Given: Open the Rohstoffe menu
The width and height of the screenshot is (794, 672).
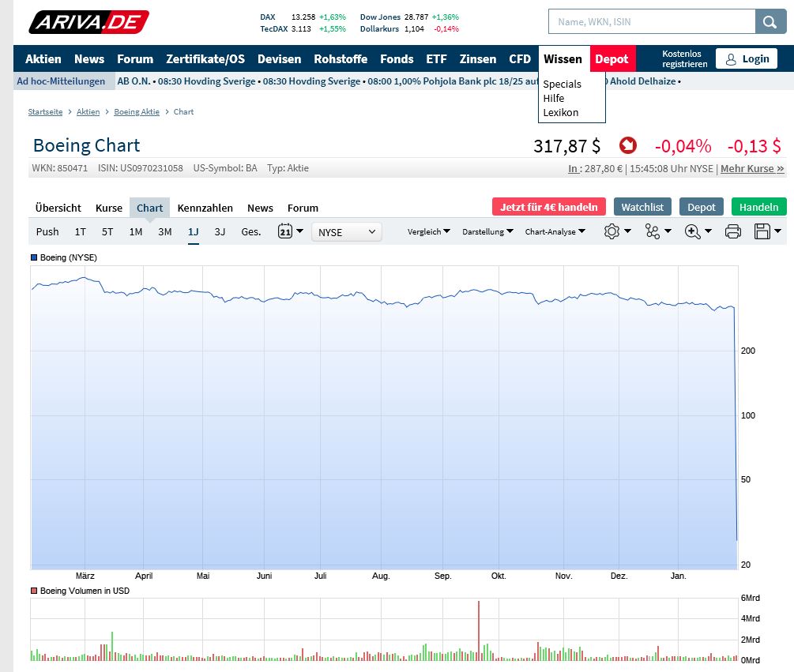Looking at the screenshot, I should pyautogui.click(x=341, y=59).
